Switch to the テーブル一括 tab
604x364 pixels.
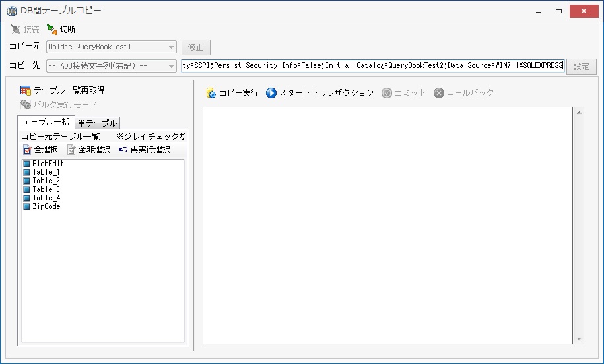(46, 122)
